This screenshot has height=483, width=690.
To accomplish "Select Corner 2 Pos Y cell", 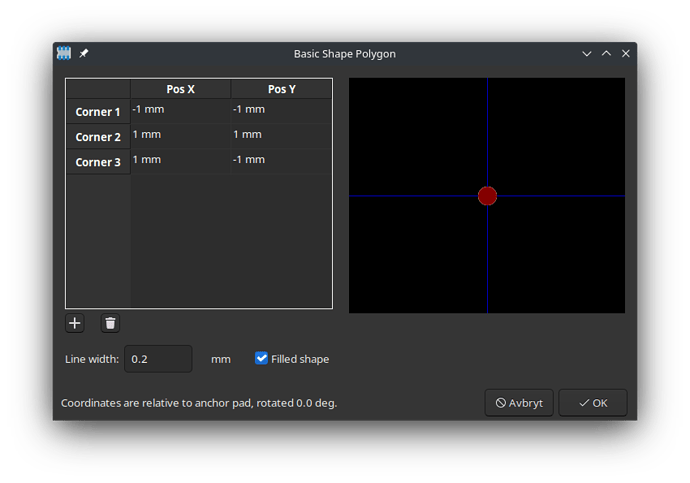I will [x=281, y=136].
